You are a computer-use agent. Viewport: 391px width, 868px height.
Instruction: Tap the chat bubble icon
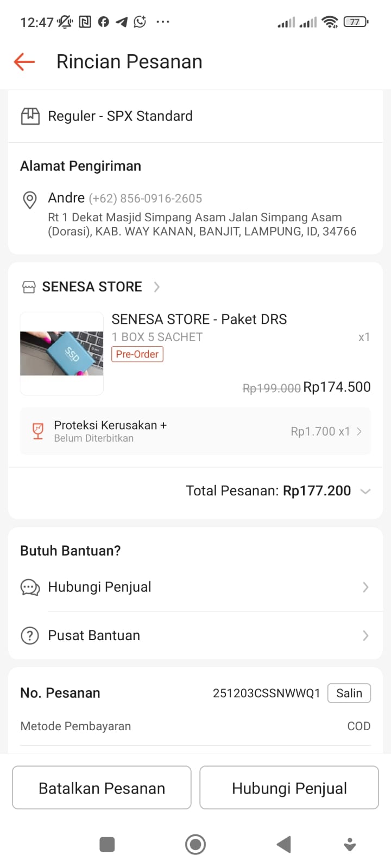click(30, 588)
